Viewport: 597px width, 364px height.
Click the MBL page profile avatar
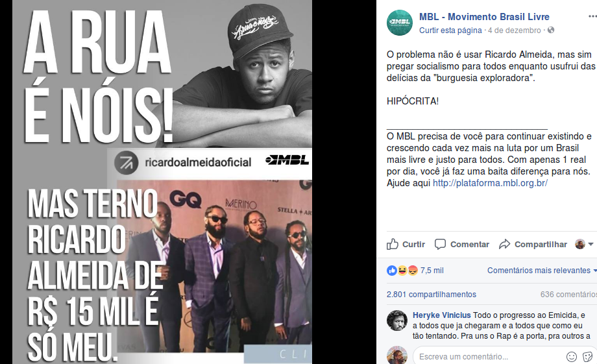click(x=399, y=23)
